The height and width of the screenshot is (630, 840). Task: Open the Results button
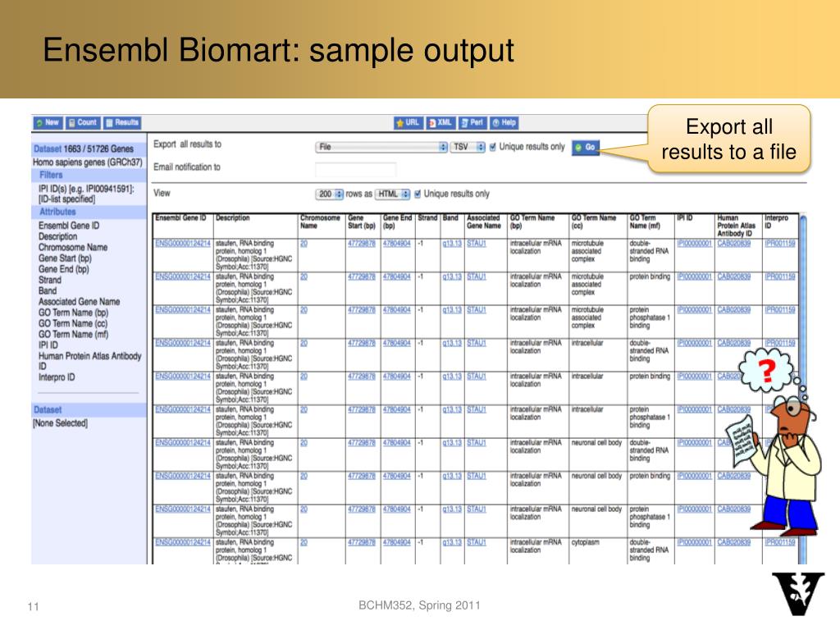122,123
